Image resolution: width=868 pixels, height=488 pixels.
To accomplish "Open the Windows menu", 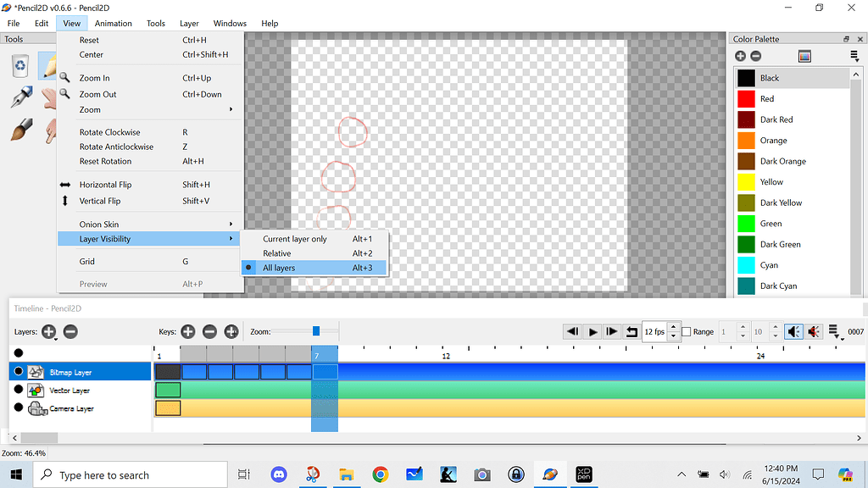I will point(230,23).
